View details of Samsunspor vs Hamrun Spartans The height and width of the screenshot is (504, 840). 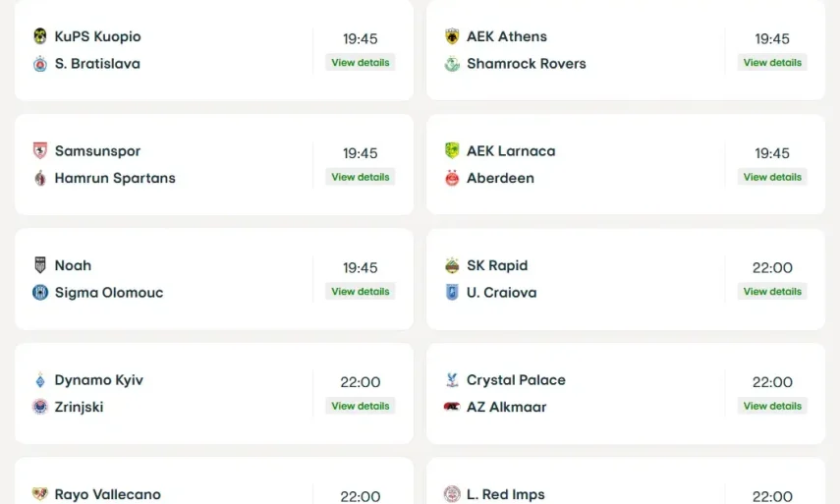(361, 178)
